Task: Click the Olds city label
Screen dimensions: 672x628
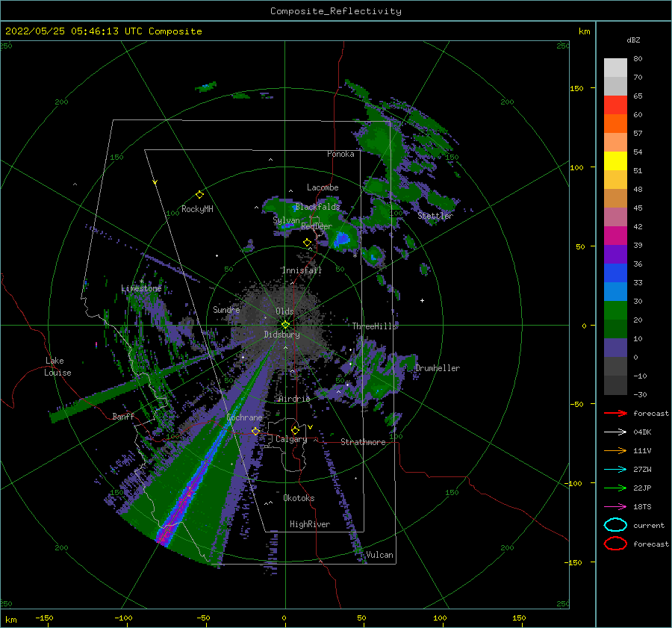Action: pyautogui.click(x=284, y=311)
